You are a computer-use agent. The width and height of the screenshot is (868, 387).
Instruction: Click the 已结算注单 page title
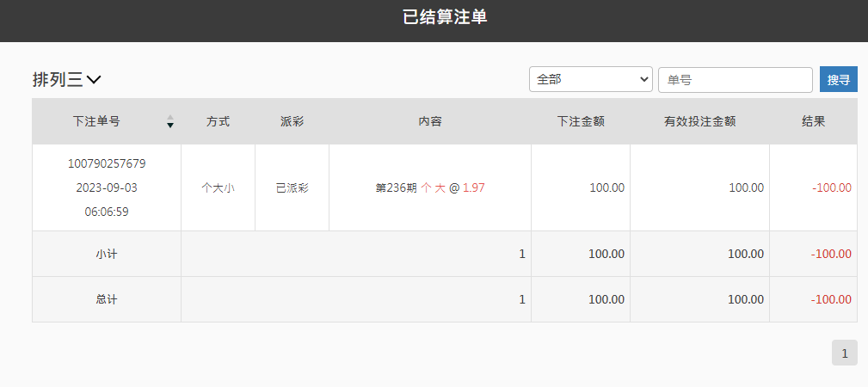pos(445,17)
